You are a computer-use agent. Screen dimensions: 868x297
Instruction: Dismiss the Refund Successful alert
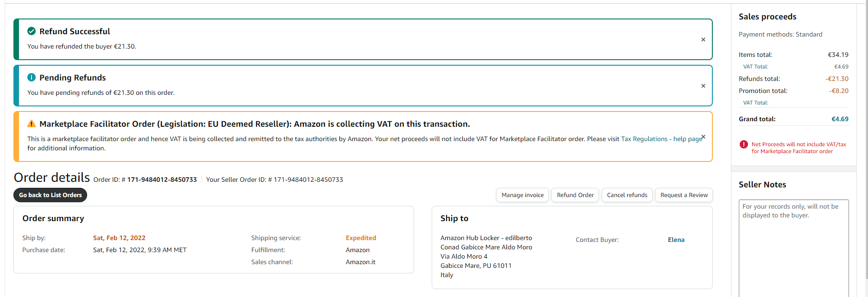(703, 40)
